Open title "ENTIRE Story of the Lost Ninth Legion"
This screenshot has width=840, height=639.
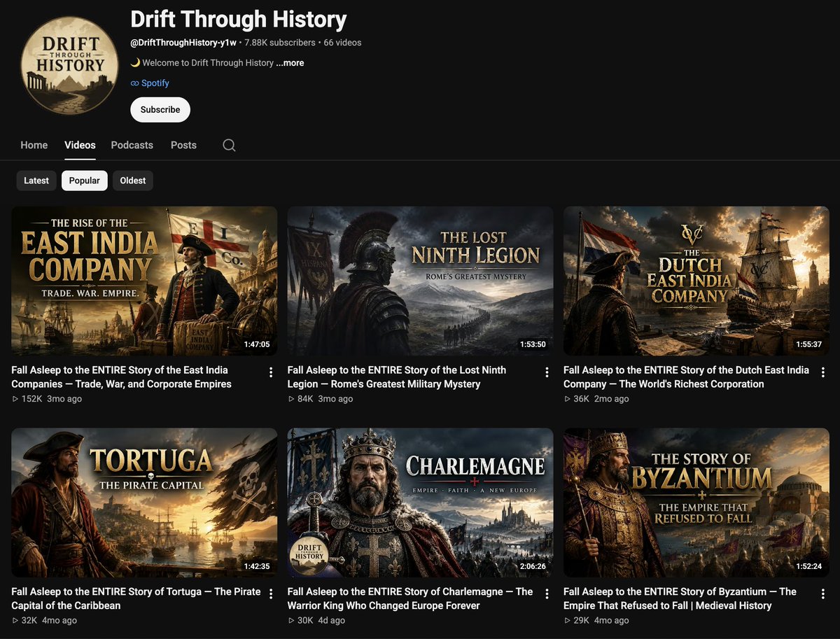pos(397,377)
